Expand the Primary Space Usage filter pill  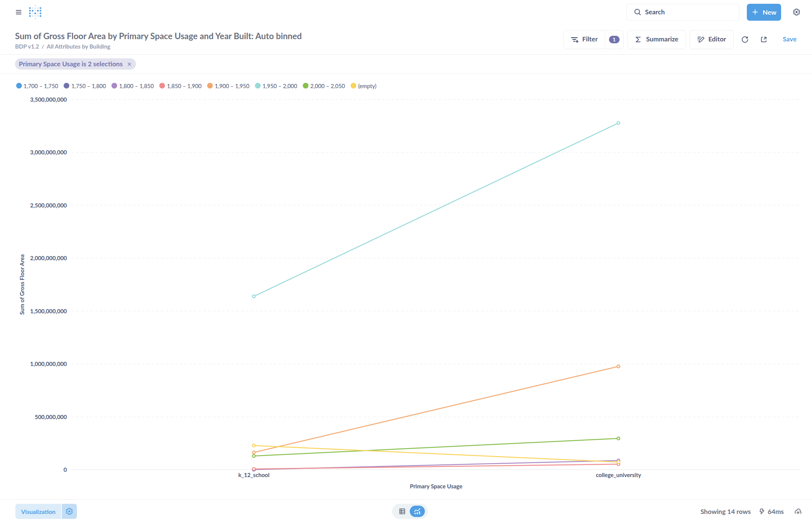click(x=70, y=64)
